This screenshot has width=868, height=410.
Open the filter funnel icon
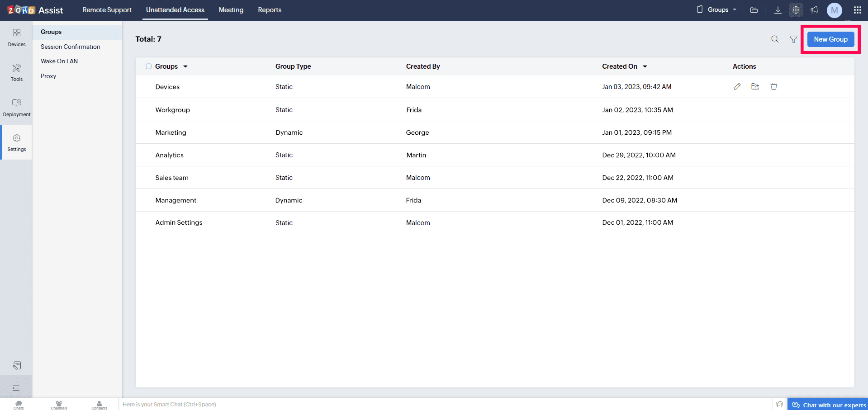pyautogui.click(x=793, y=39)
